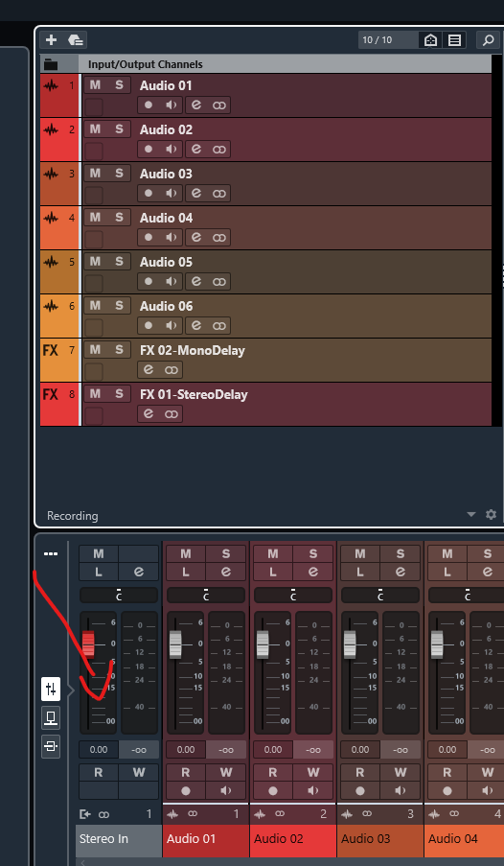
Task: Open track visibility agents icon
Action: (430, 39)
